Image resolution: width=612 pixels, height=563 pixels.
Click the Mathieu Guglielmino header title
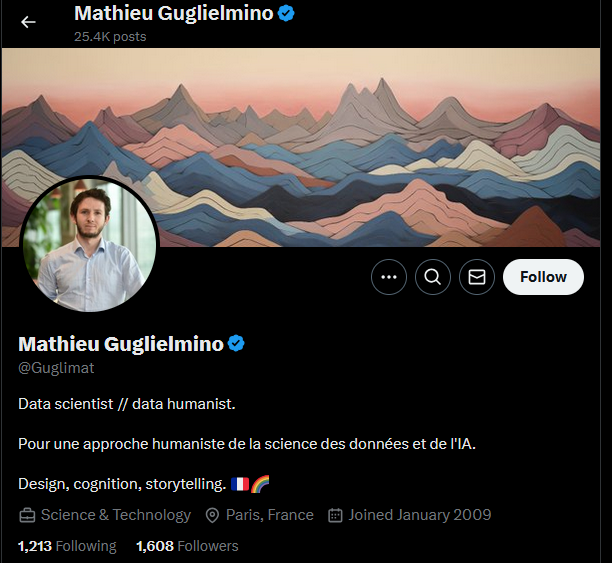click(172, 14)
